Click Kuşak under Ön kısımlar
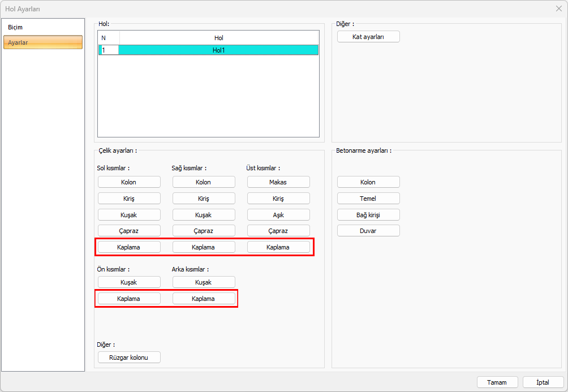Image resolution: width=568 pixels, height=392 pixels. coord(129,282)
